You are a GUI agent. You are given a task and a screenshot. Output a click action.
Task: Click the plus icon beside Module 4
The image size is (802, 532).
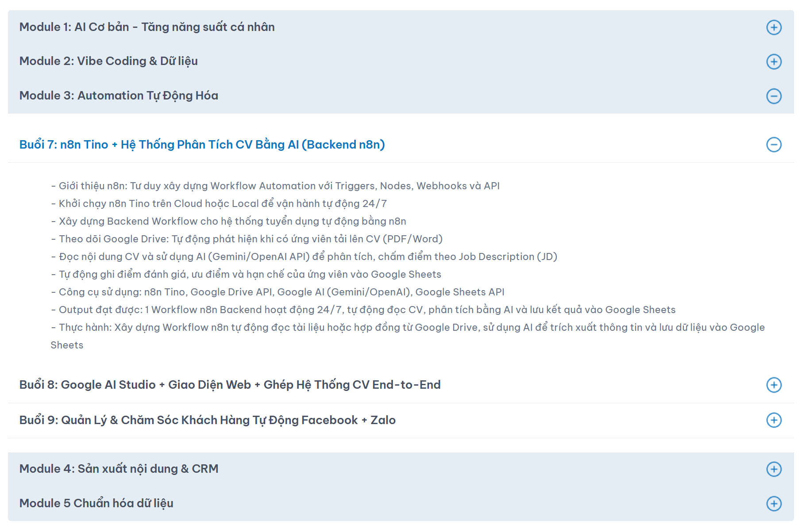774,469
